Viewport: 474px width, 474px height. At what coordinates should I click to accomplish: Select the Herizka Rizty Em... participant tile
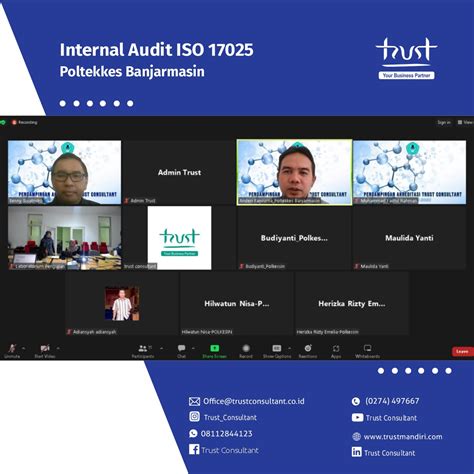tap(352, 303)
